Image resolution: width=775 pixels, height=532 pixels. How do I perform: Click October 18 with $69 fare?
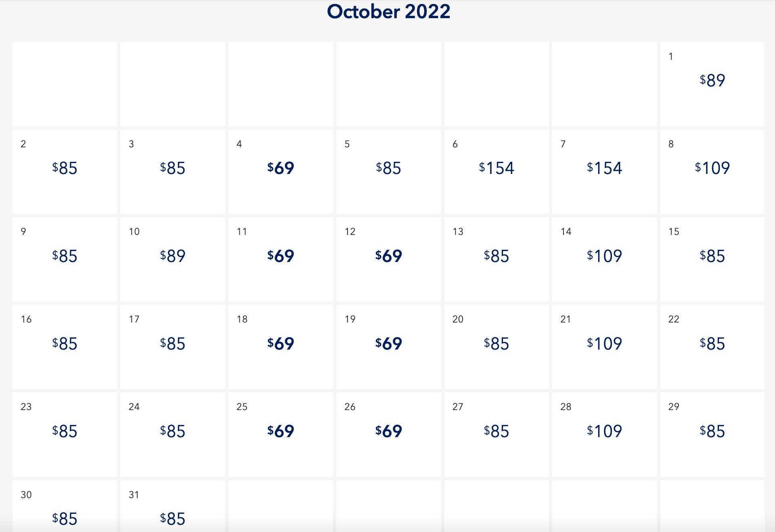click(x=281, y=343)
